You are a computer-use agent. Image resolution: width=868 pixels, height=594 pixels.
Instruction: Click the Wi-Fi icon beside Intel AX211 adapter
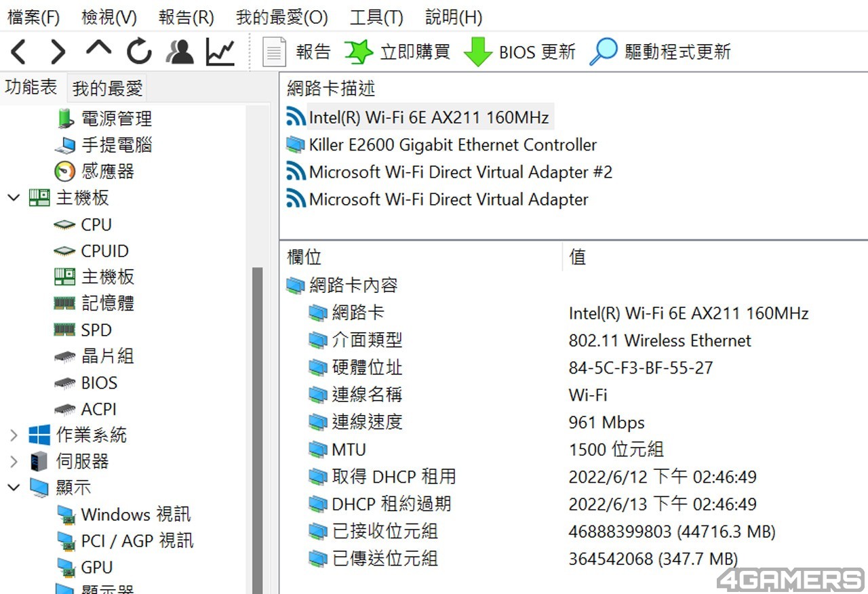296,117
